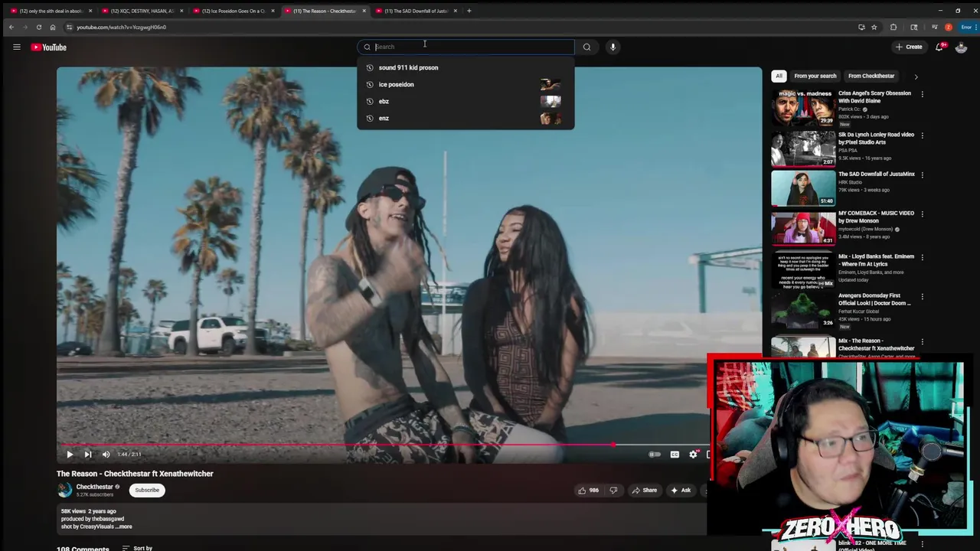
Task: Focus the YouTube search input field
Action: click(465, 47)
